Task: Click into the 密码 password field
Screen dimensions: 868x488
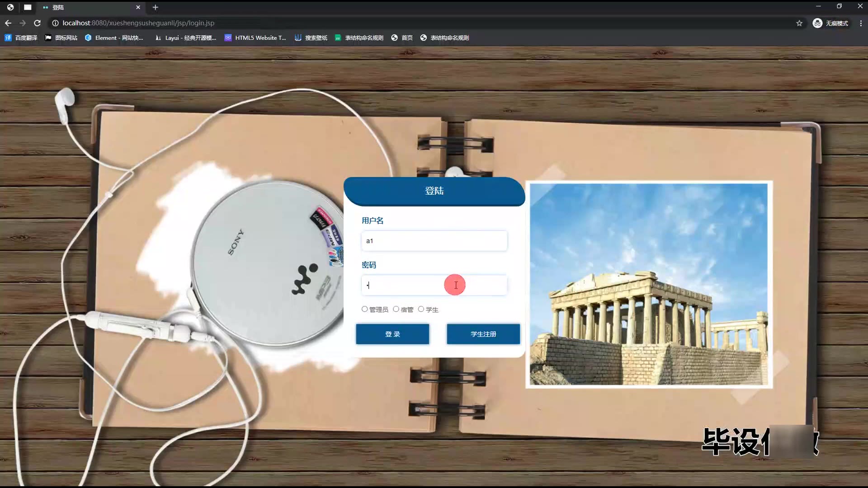Action: tap(407, 285)
